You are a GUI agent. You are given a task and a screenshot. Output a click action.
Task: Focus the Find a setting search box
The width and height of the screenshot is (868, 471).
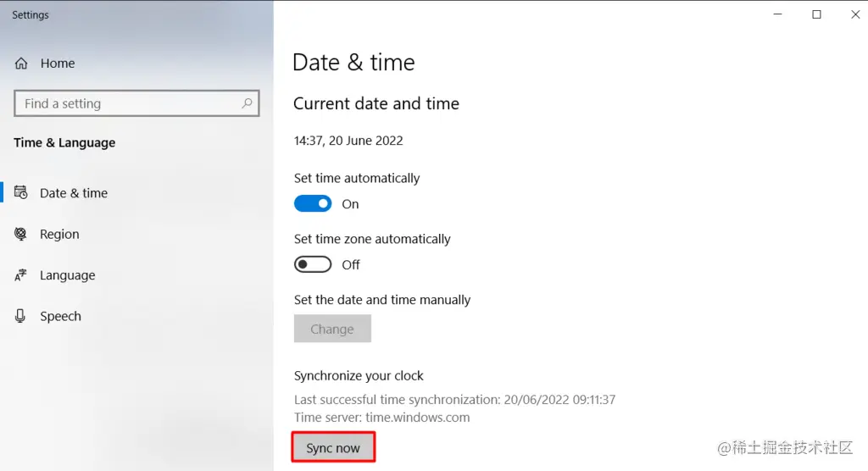point(136,103)
